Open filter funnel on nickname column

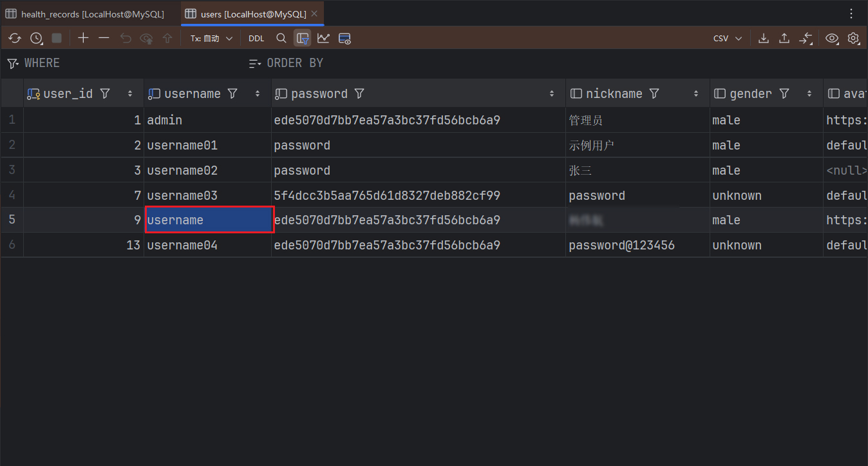(654, 93)
